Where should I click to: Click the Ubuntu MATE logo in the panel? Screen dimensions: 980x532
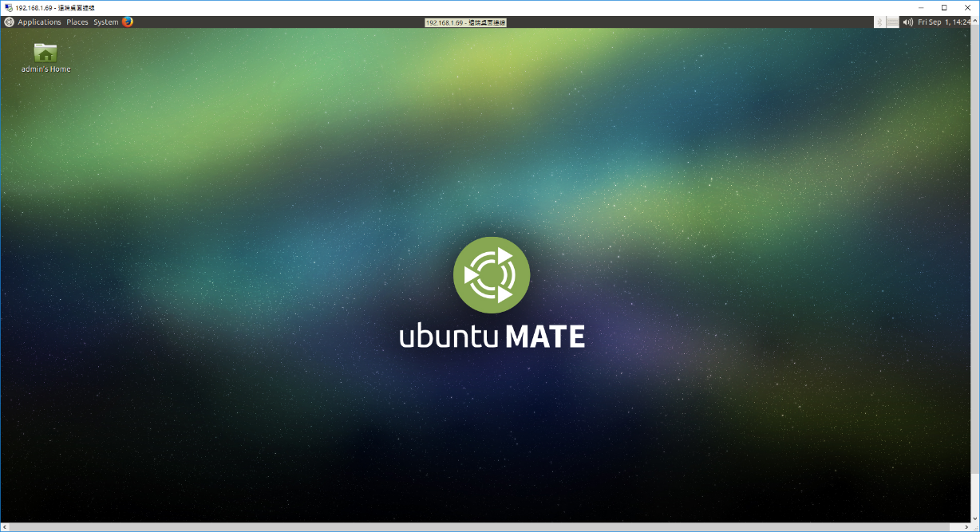[10, 22]
